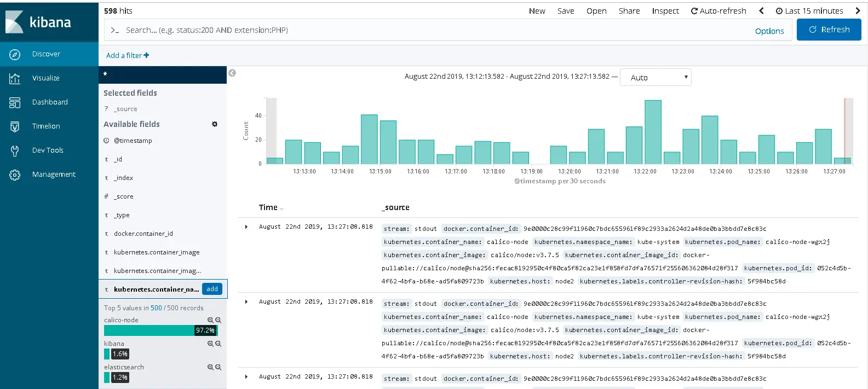Filter out calico-node value minus magnifier

(218, 320)
